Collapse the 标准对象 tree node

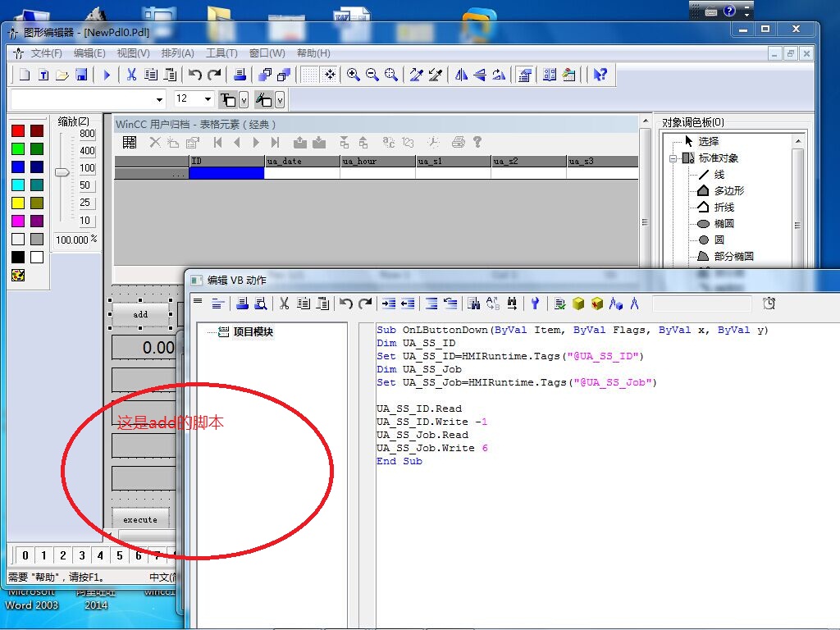pos(673,158)
